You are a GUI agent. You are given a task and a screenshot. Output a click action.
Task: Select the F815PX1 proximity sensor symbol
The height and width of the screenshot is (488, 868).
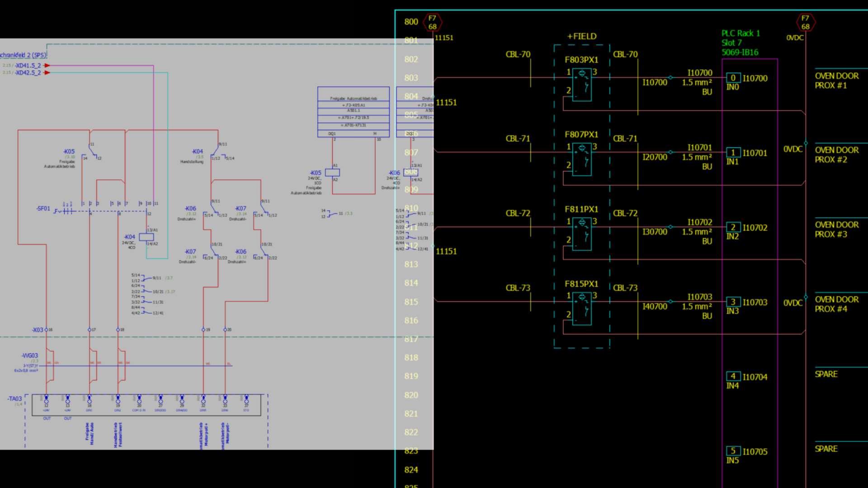pyautogui.click(x=582, y=307)
